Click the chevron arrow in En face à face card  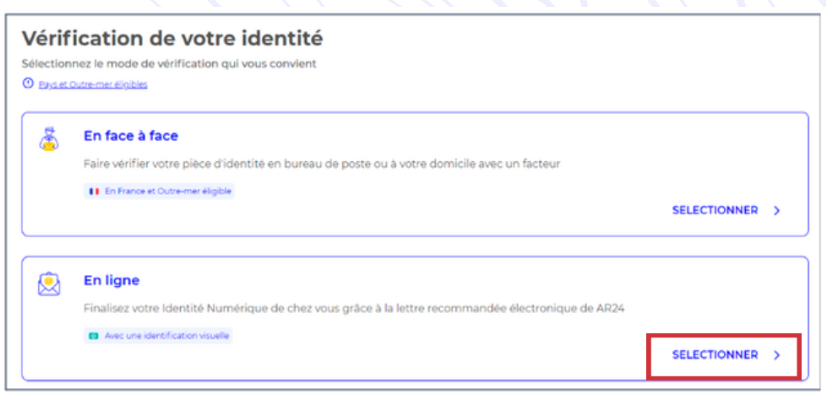click(x=776, y=211)
